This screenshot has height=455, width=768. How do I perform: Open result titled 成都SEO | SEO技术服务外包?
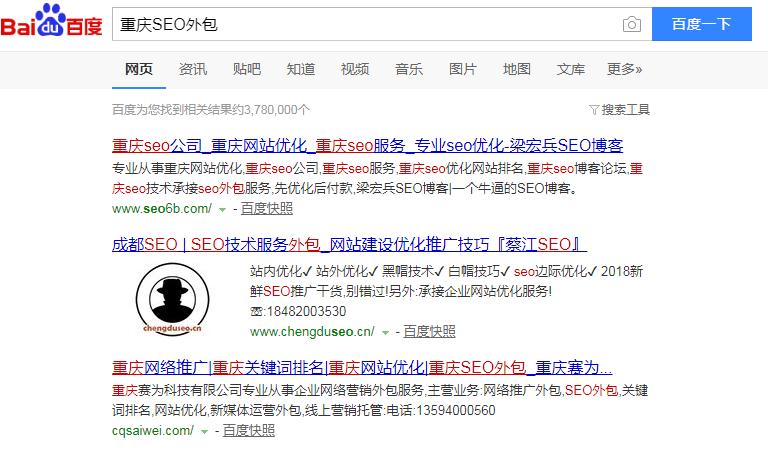pyautogui.click(x=349, y=244)
